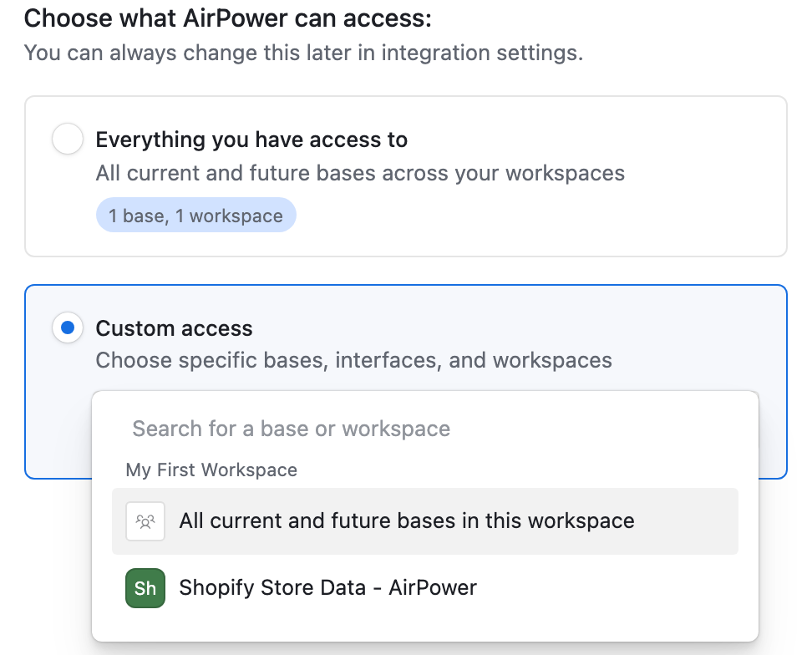This screenshot has width=812, height=655.
Task: Select the Custom access radio button
Action: tap(68, 327)
